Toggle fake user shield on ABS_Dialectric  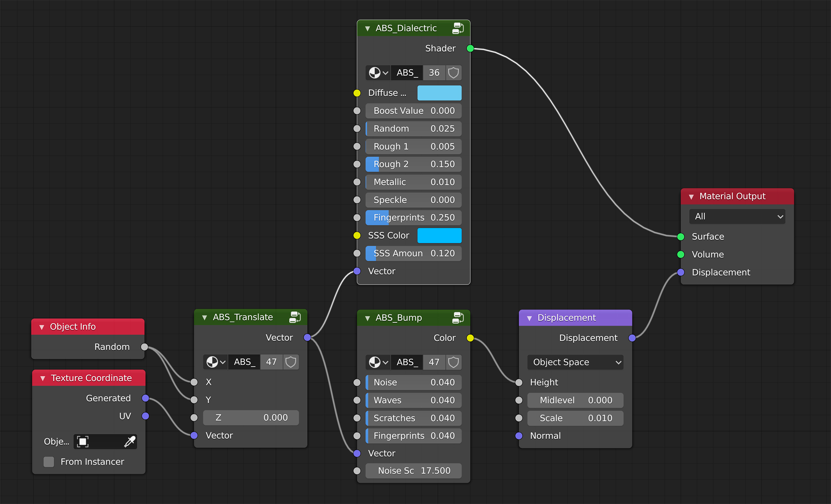[454, 73]
